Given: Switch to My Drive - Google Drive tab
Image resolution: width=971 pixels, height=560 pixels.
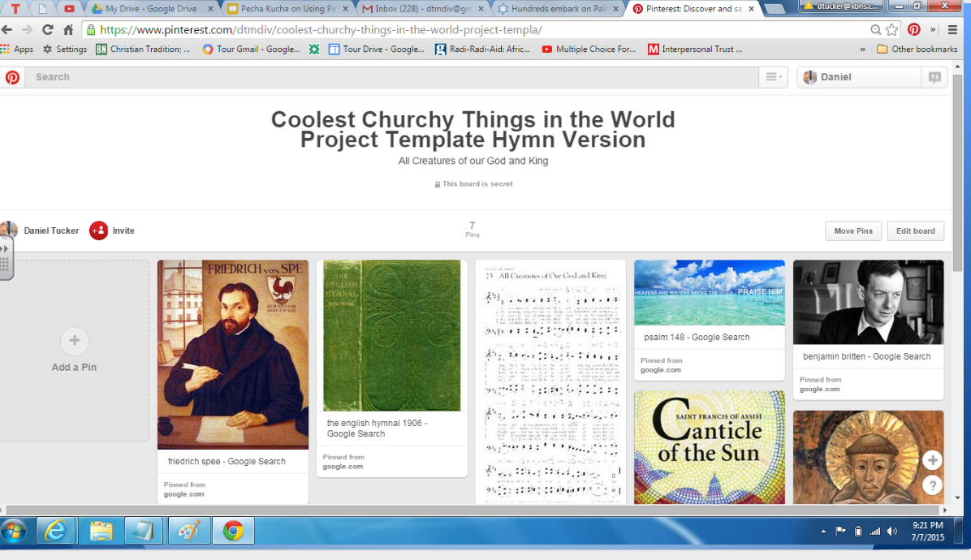Looking at the screenshot, I should (151, 9).
